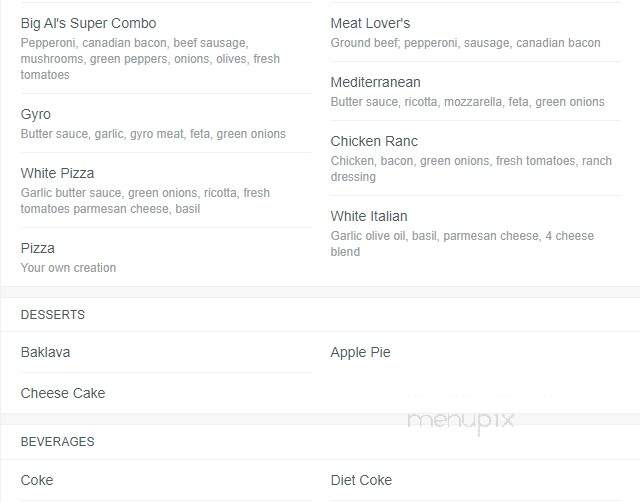Viewport: 640px width, 503px height.
Task: Select the Cheese Cake dessert
Action: 63,393
